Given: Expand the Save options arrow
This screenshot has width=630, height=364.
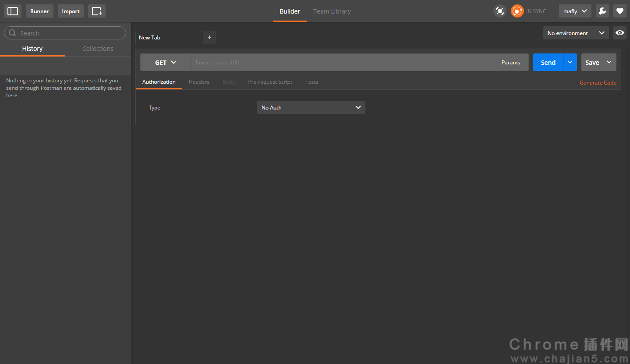Looking at the screenshot, I should (609, 62).
